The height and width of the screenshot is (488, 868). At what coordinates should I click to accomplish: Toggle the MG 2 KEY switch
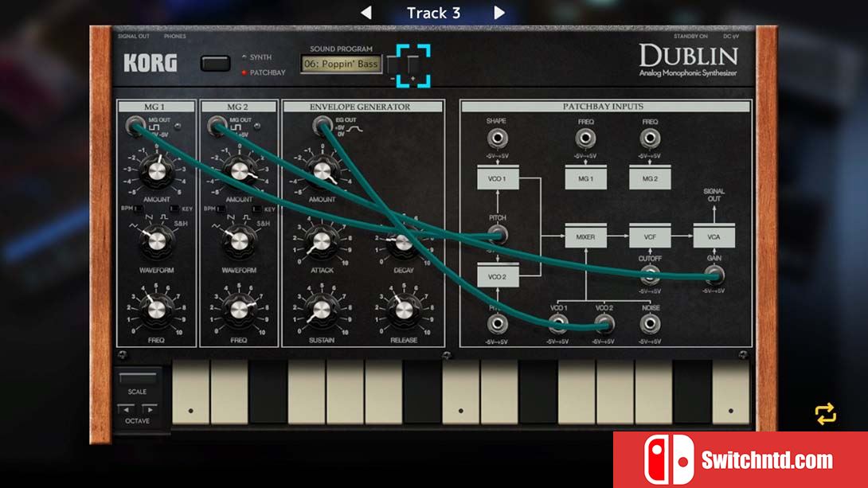[257, 209]
